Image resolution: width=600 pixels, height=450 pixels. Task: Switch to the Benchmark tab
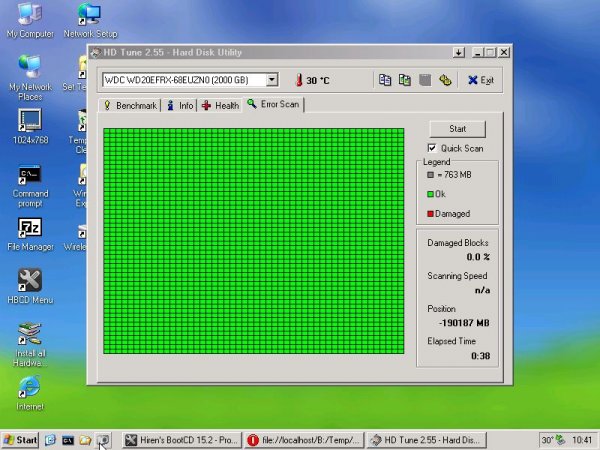(x=130, y=106)
